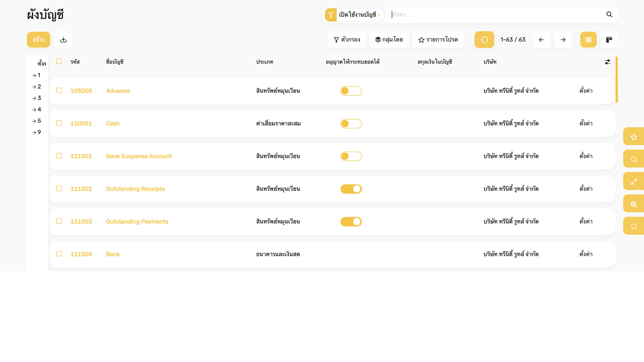Check the checkbox for Cash 110001 row
644x362 pixels.
coord(59,123)
